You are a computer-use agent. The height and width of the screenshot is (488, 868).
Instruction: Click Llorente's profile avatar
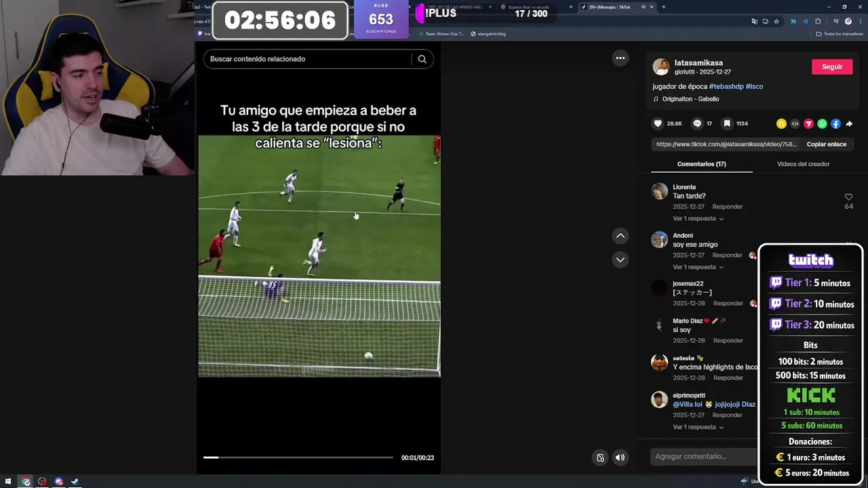click(x=659, y=191)
